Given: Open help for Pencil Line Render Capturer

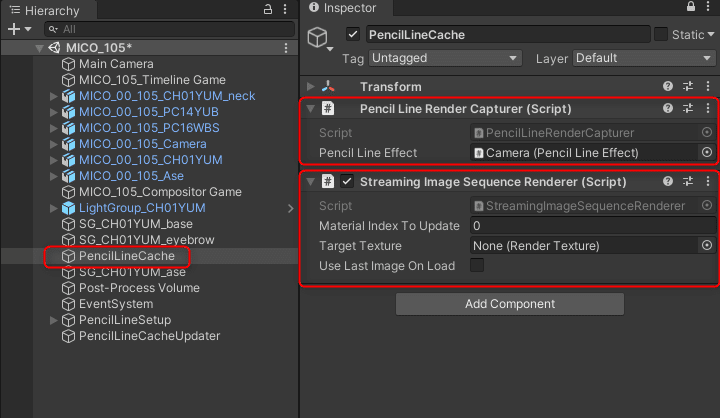Looking at the screenshot, I should pos(668,108).
